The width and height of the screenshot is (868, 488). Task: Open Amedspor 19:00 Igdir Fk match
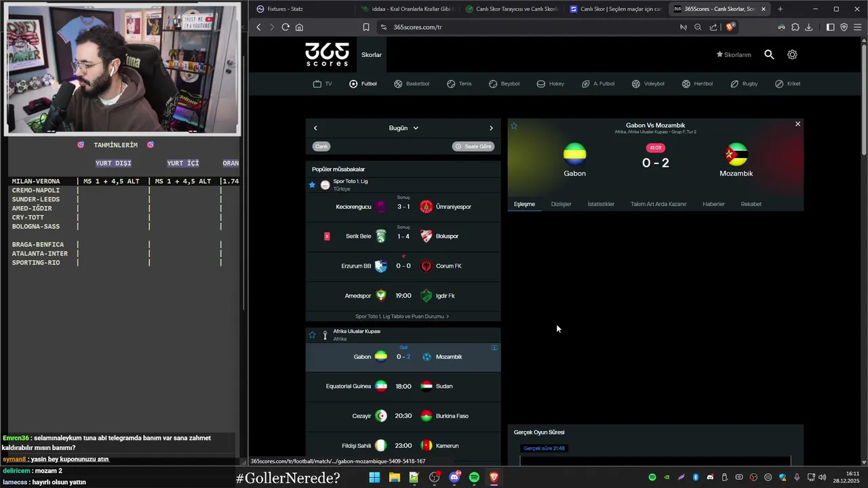point(403,296)
